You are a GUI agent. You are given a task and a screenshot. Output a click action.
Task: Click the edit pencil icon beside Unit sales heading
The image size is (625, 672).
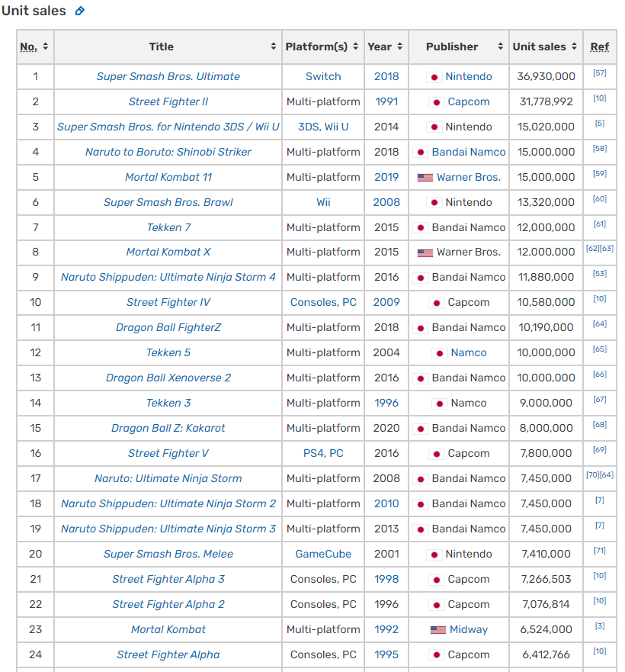(x=80, y=11)
